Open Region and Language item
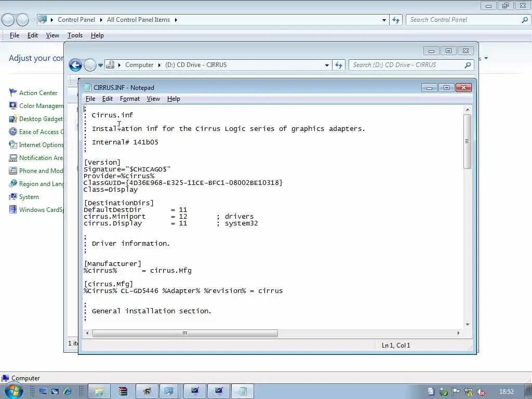Image resolution: width=532 pixels, height=399 pixels. [x=36, y=183]
